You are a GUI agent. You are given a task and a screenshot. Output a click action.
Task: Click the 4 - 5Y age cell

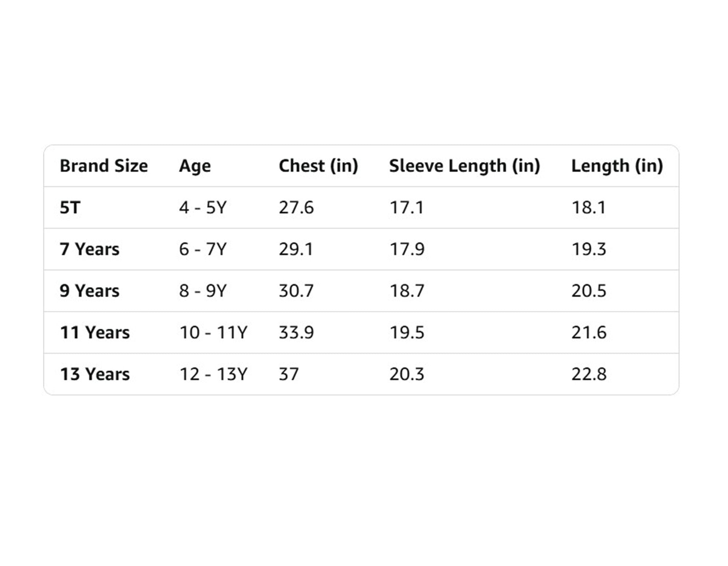tap(203, 208)
